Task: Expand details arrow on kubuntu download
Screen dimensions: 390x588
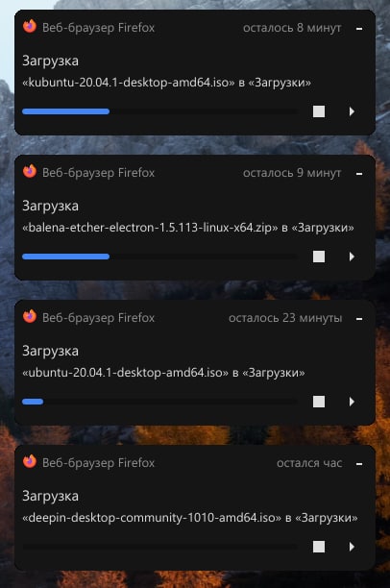Action: click(x=352, y=111)
